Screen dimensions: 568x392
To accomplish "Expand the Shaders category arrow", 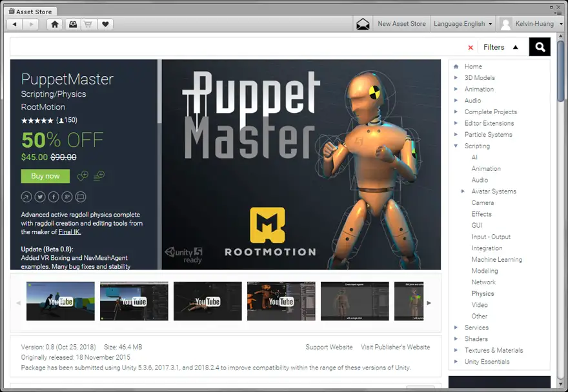I will (x=456, y=338).
